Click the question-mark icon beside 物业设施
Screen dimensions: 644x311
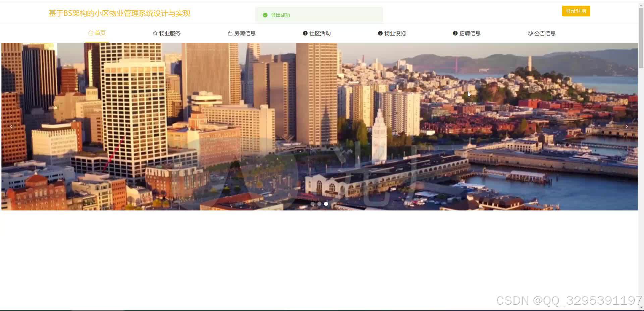coord(380,33)
